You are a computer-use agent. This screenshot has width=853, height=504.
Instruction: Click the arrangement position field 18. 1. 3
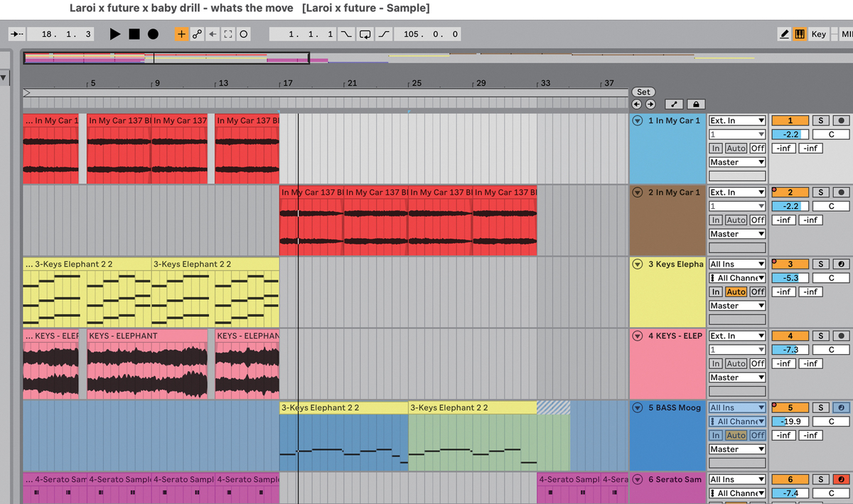tap(62, 34)
